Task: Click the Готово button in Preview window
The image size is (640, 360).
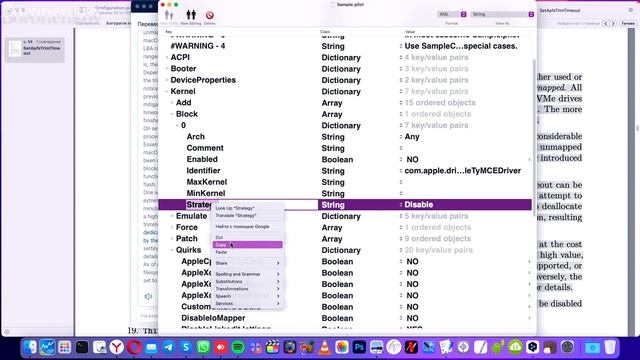Action: pos(628,24)
